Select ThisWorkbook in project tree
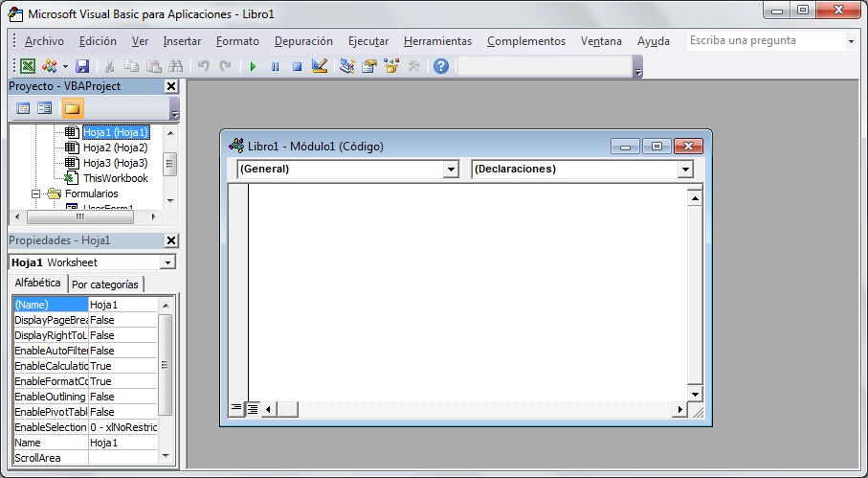 (x=115, y=178)
